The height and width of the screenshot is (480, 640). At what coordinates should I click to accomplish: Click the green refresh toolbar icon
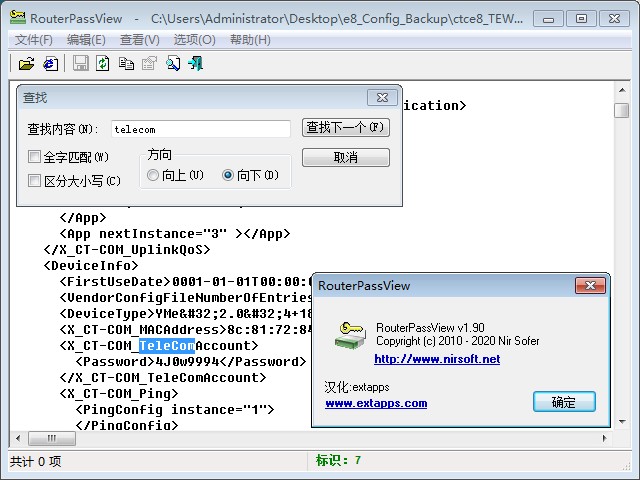click(102, 64)
